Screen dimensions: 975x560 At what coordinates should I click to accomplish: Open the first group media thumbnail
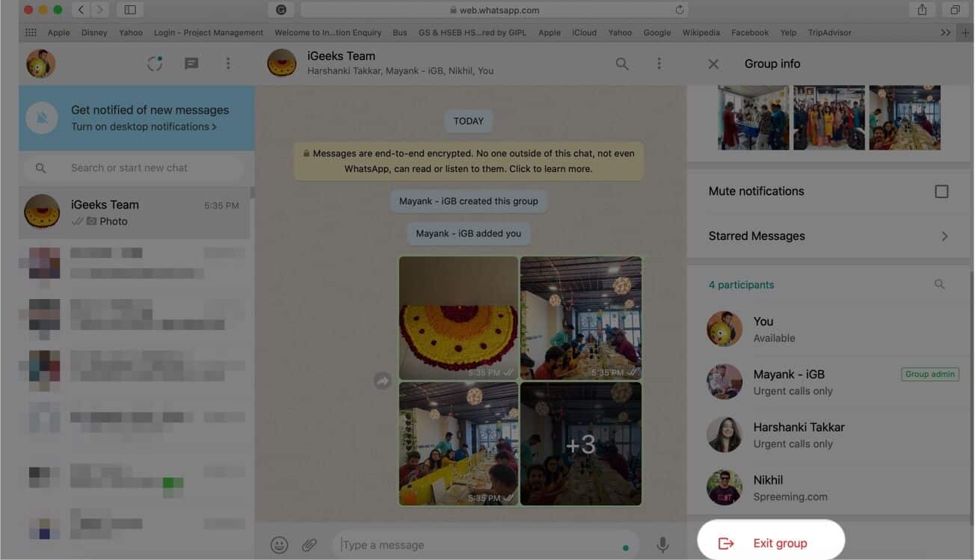pyautogui.click(x=754, y=117)
